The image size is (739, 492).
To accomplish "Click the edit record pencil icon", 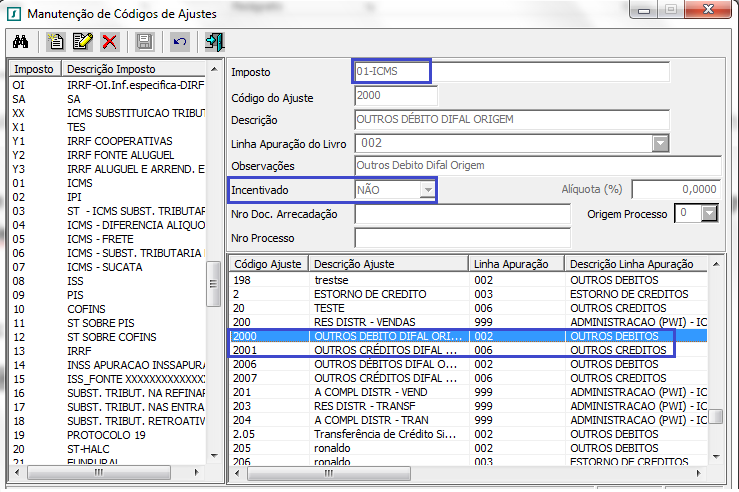I will click(x=83, y=42).
